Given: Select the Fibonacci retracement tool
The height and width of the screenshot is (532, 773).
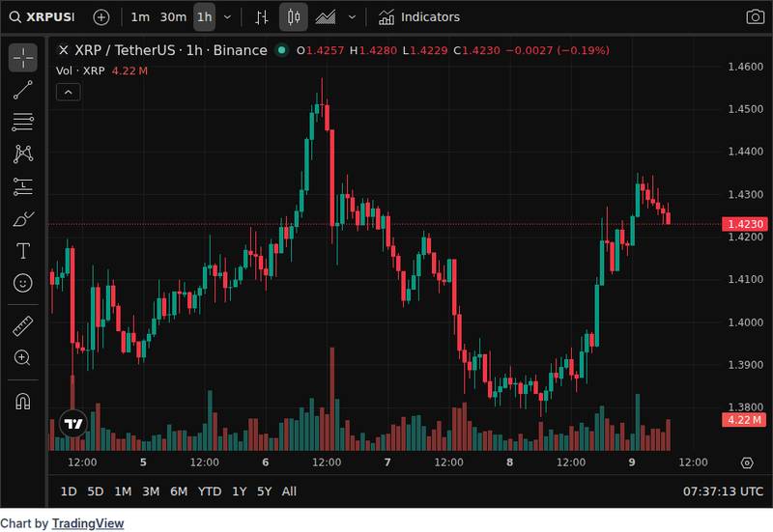Looking at the screenshot, I should (x=23, y=122).
